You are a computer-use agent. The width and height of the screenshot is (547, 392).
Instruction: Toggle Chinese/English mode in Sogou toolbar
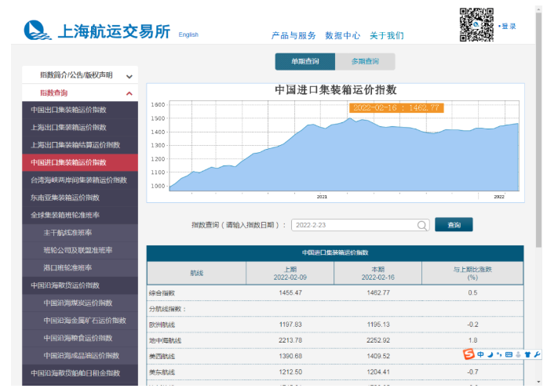pyautogui.click(x=481, y=354)
